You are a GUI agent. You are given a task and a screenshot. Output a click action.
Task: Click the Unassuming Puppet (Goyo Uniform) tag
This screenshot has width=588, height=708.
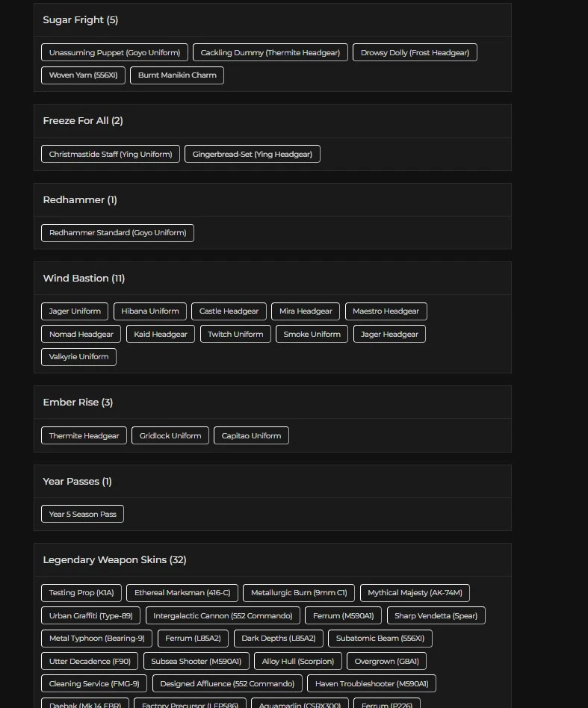[114, 52]
